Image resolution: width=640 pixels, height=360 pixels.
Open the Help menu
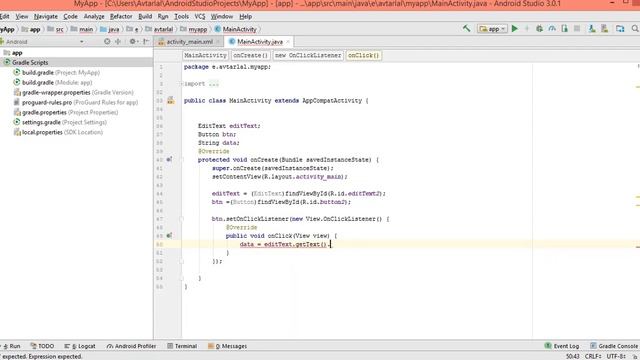click(245, 16)
